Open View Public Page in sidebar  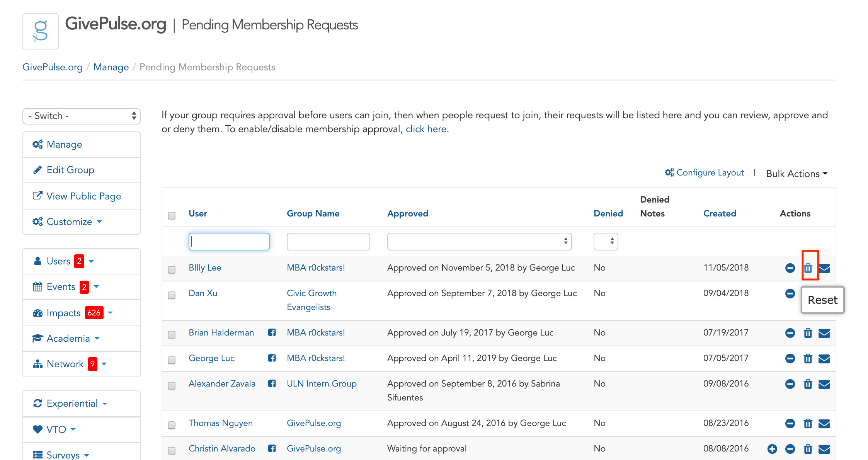[x=82, y=196]
